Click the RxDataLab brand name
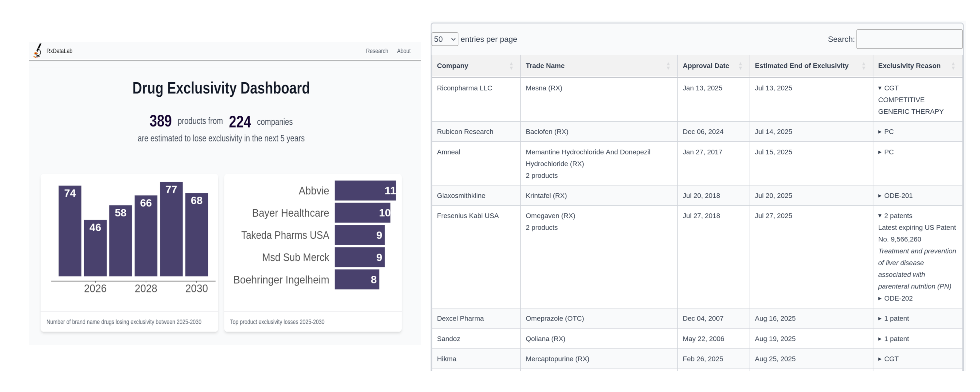This screenshot has height=392, width=980. pos(59,51)
